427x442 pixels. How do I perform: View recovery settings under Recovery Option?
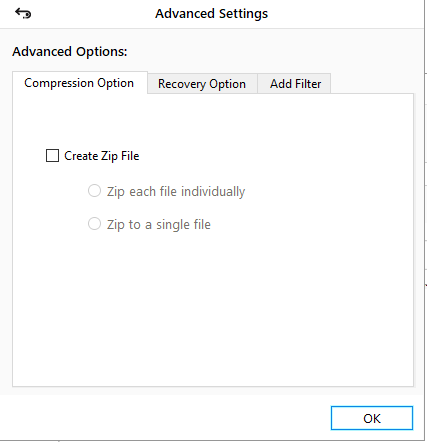point(202,84)
